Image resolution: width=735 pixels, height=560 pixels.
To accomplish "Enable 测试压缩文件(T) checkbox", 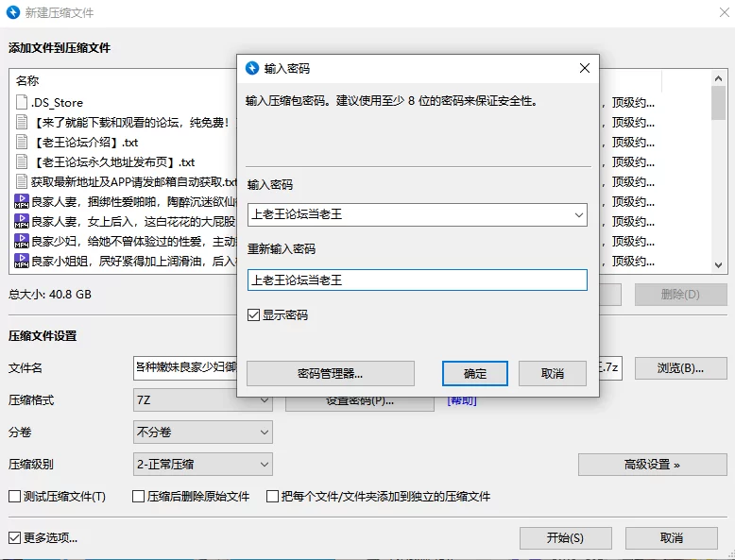I will [x=14, y=497].
